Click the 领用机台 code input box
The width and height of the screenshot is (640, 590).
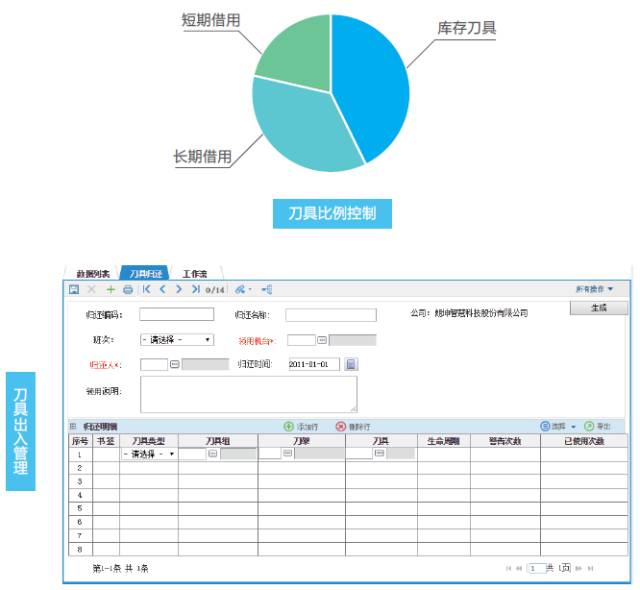[301, 339]
